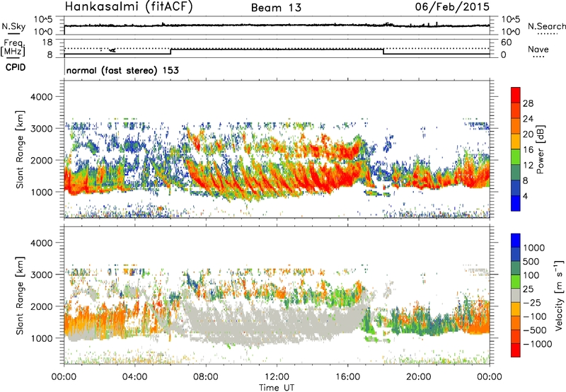
Task: Click the frequency step-up line near 06:00
Action: (x=171, y=51)
